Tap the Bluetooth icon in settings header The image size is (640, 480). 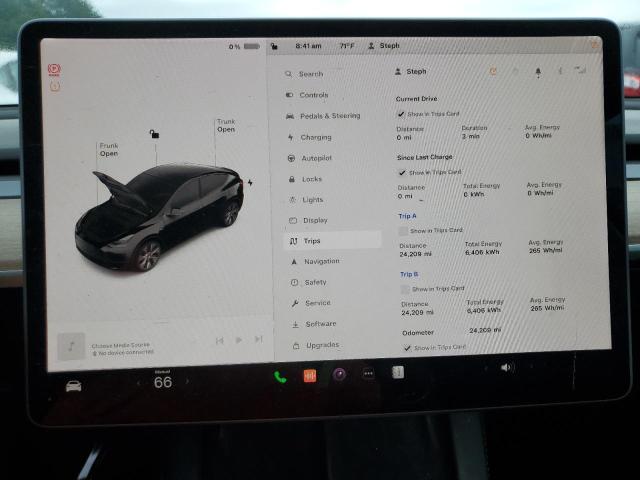click(x=560, y=71)
